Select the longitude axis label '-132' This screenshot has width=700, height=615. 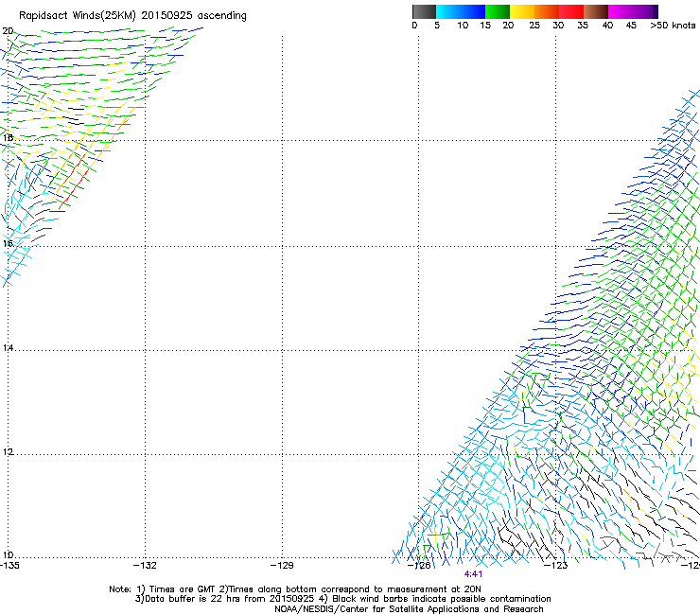pos(145,566)
